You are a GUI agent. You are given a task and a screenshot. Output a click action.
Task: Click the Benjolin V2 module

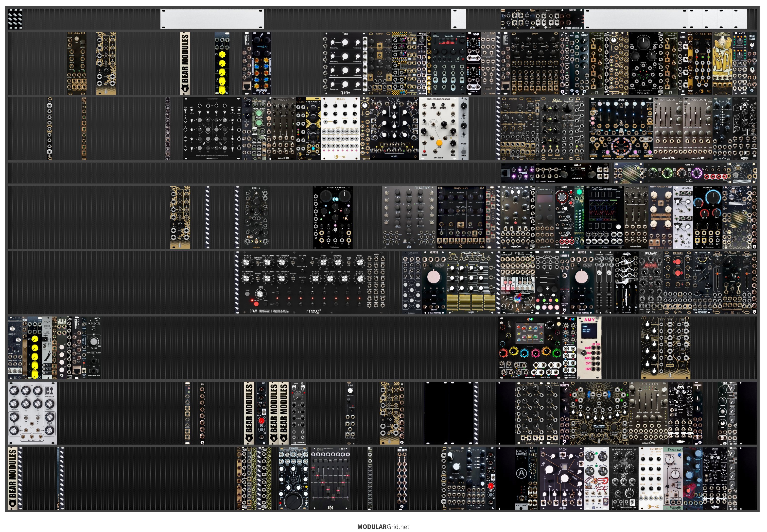click(x=461, y=217)
